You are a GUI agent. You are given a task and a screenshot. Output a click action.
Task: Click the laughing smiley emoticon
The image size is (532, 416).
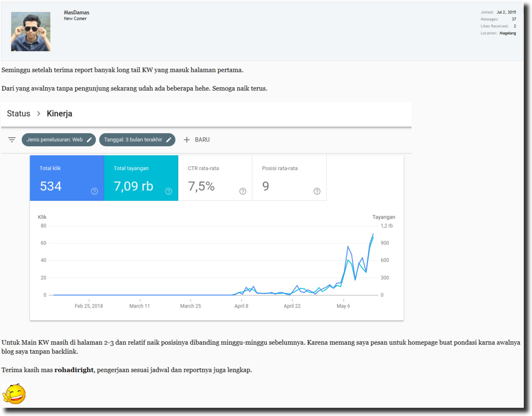[14, 394]
